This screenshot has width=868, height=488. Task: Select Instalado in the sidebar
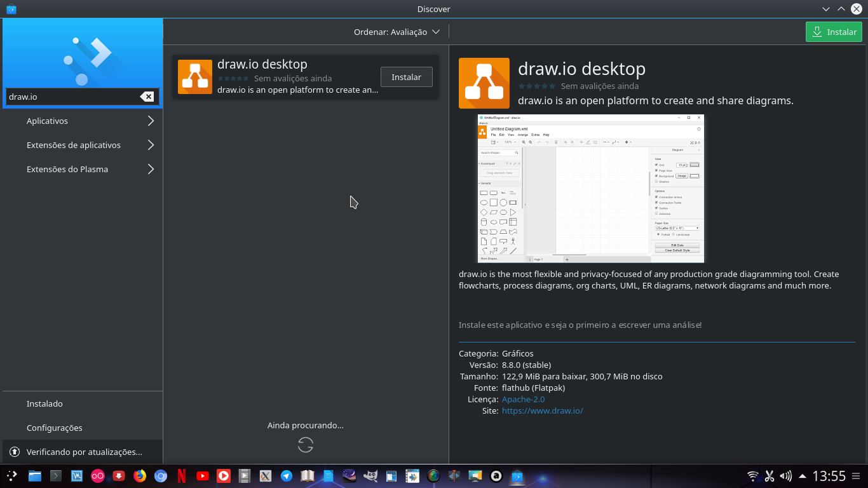[43, 403]
